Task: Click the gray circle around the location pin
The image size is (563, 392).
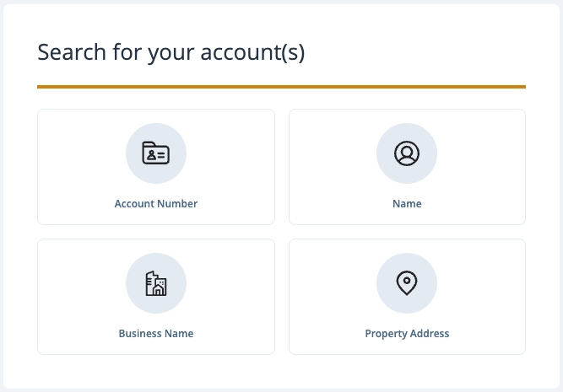Action: click(407, 283)
